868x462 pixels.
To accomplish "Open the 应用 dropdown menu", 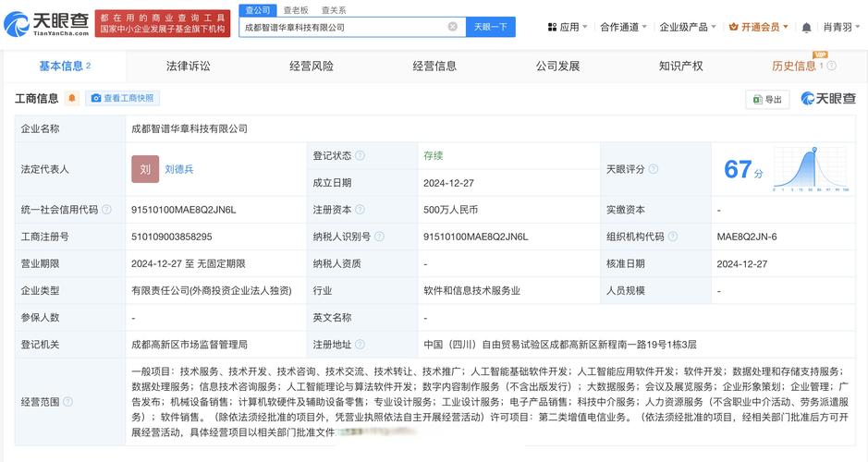I will point(567,27).
